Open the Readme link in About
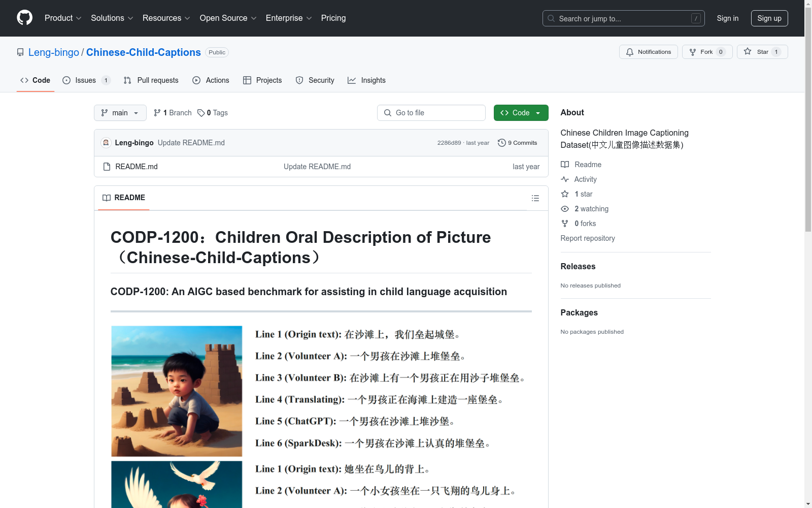812x508 pixels. (581, 165)
